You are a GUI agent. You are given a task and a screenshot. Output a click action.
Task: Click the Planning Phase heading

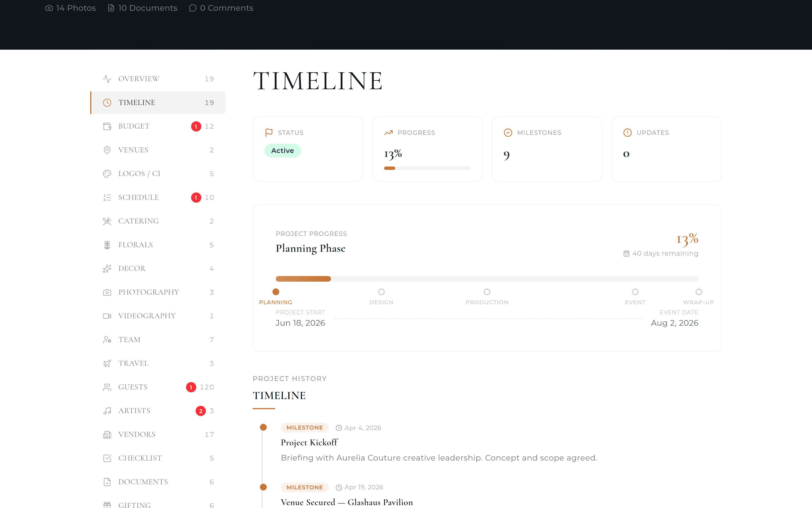(310, 249)
